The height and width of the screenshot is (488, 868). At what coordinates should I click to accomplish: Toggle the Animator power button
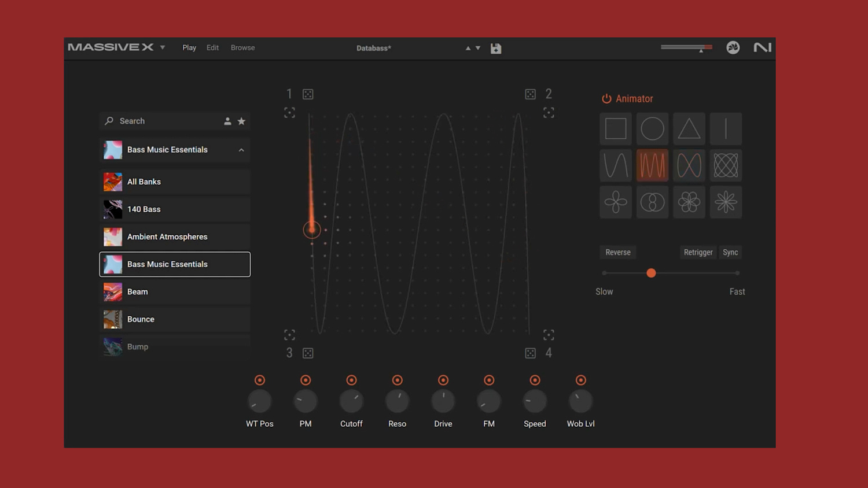(x=606, y=99)
